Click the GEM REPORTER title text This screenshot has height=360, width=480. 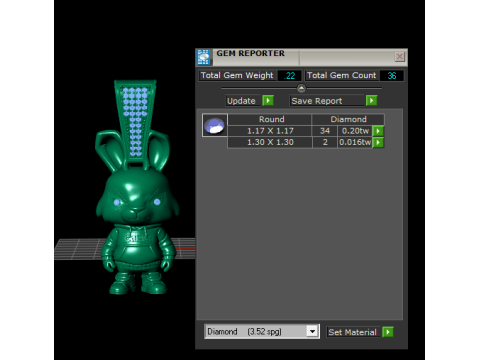[x=250, y=53]
